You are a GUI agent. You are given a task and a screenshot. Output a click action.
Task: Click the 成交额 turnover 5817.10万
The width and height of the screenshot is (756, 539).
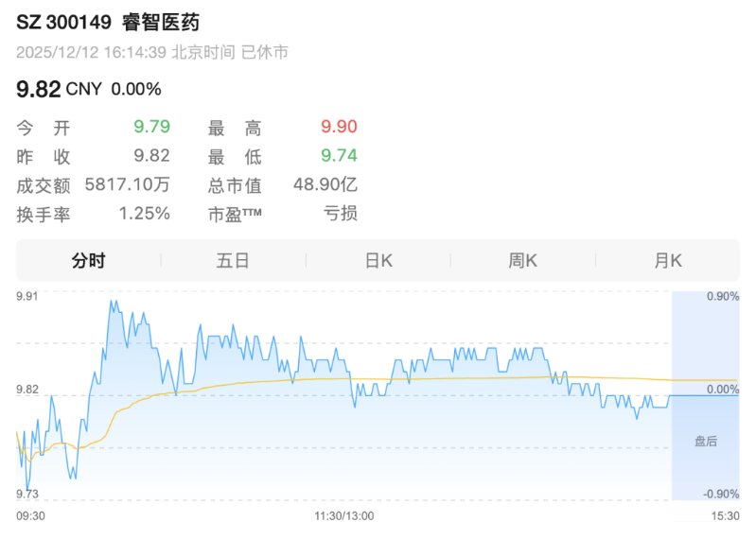tap(128, 185)
